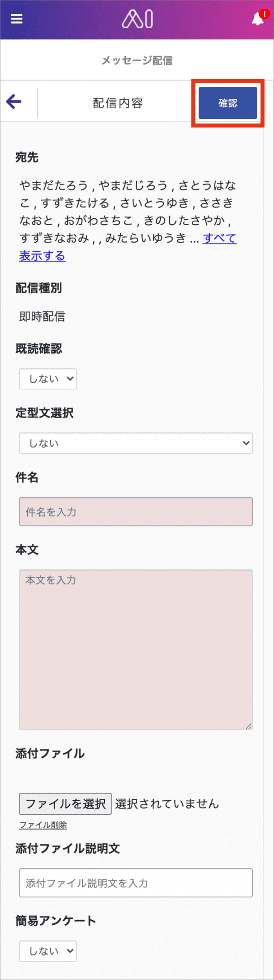Open notifications via the bell icon
The width and height of the screenshot is (274, 980).
click(x=257, y=19)
